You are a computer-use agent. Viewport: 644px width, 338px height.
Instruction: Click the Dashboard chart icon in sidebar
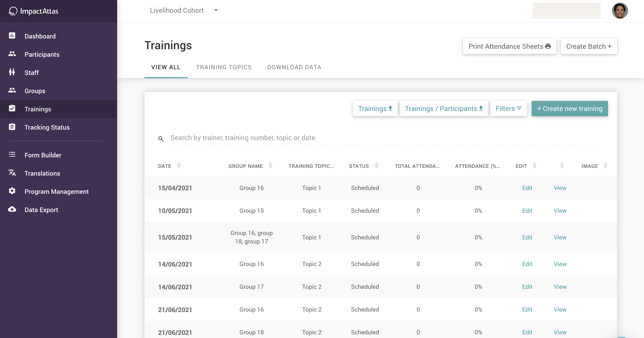tap(12, 36)
